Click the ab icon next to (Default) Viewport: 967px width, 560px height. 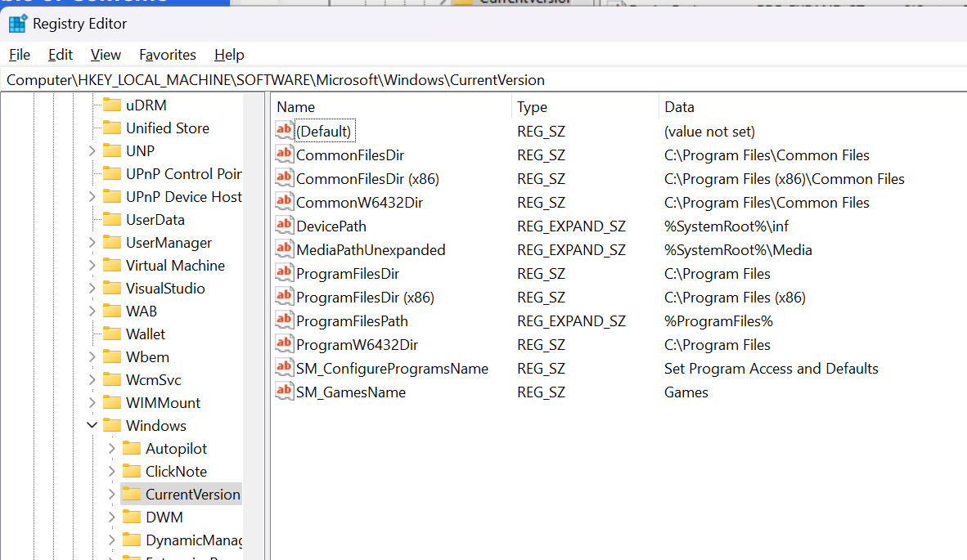pos(283,131)
